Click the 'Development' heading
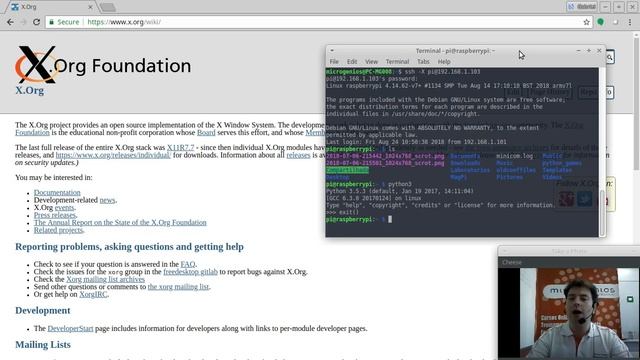The width and height of the screenshot is (640, 360). pos(43,311)
